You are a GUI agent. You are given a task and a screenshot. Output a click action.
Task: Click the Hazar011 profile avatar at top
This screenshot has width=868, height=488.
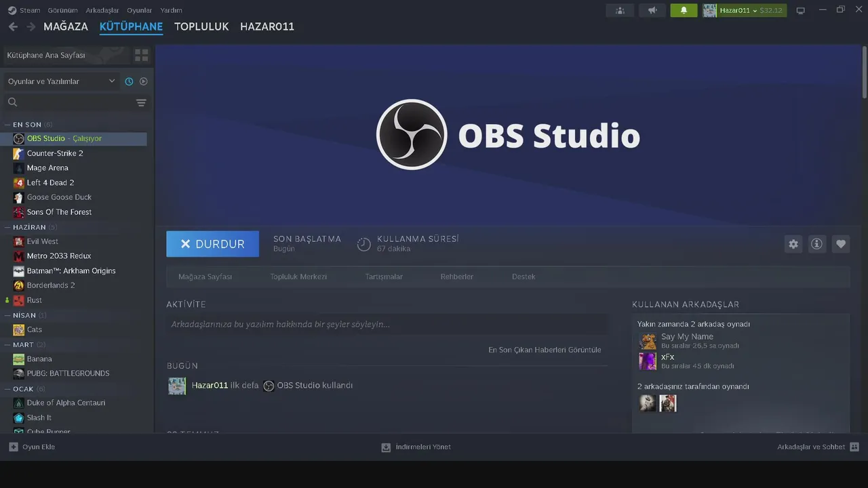(709, 10)
